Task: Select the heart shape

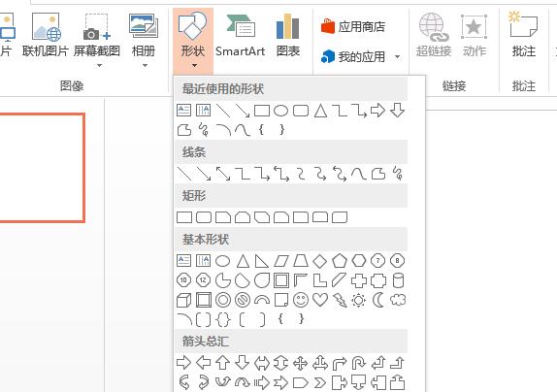Action: 319,300
